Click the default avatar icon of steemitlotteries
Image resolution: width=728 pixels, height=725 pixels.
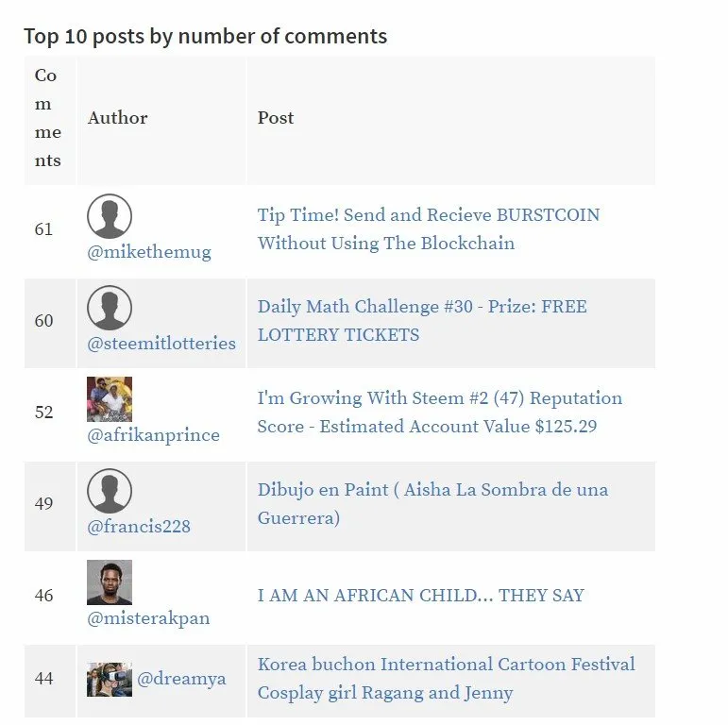tap(110, 308)
